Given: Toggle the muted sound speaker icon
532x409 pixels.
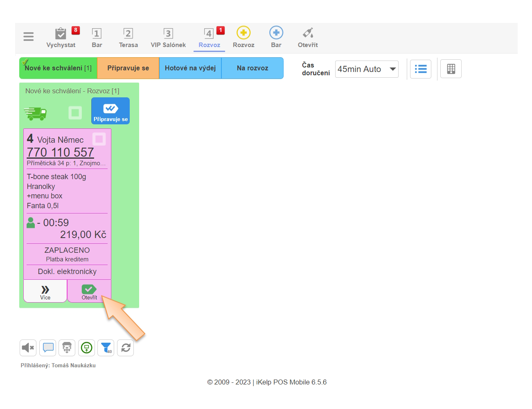Looking at the screenshot, I should point(28,348).
